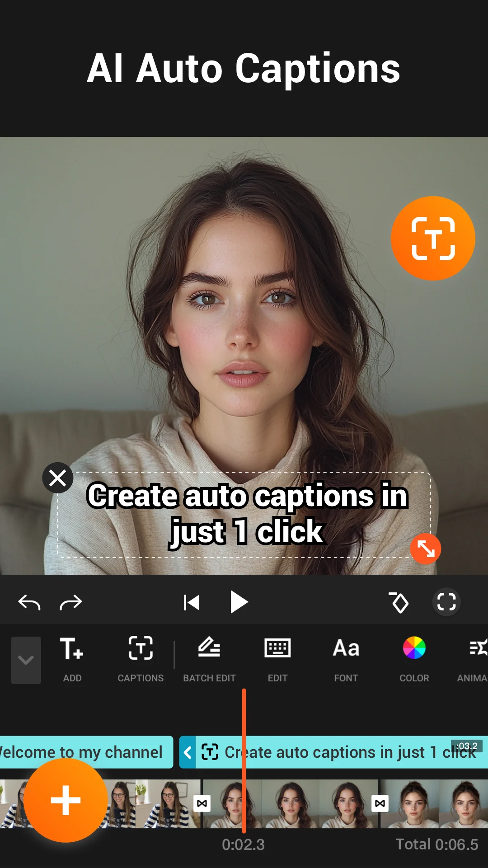
Task: Open BATCH EDIT for captions
Action: tap(209, 659)
